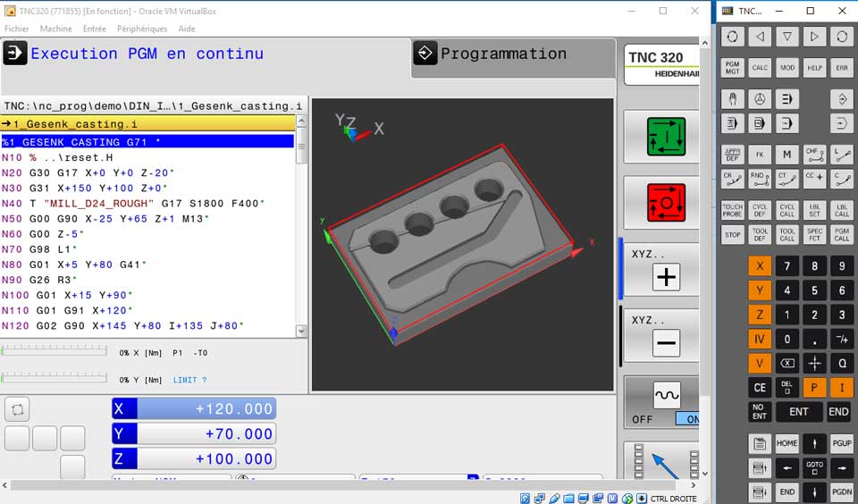The image size is (858, 504).
Task: Click the SPEC FCT key
Action: (x=814, y=235)
